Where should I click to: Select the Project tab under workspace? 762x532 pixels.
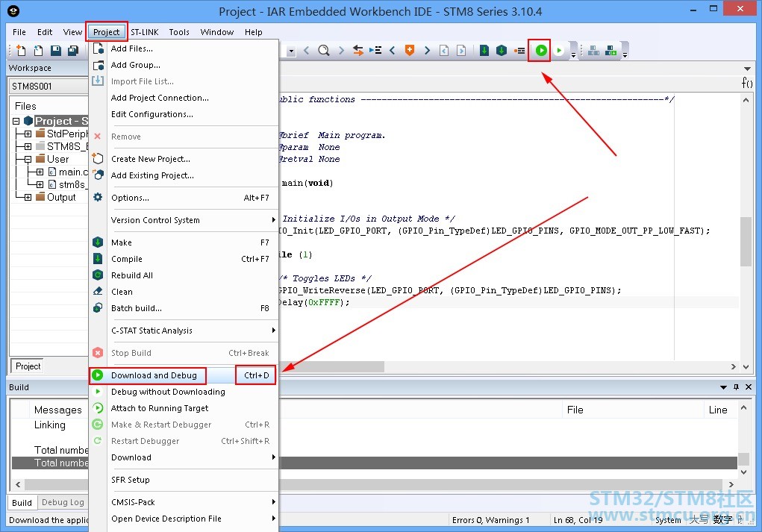click(28, 366)
